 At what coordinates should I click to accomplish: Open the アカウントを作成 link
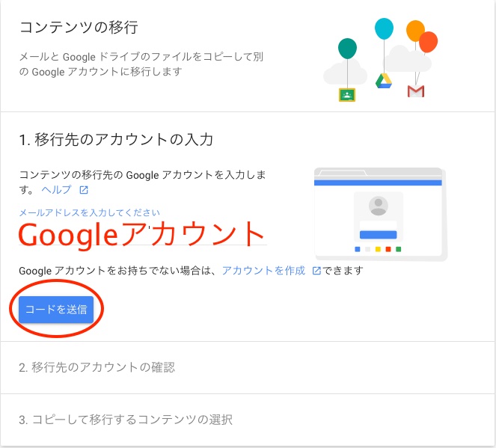pos(263,271)
